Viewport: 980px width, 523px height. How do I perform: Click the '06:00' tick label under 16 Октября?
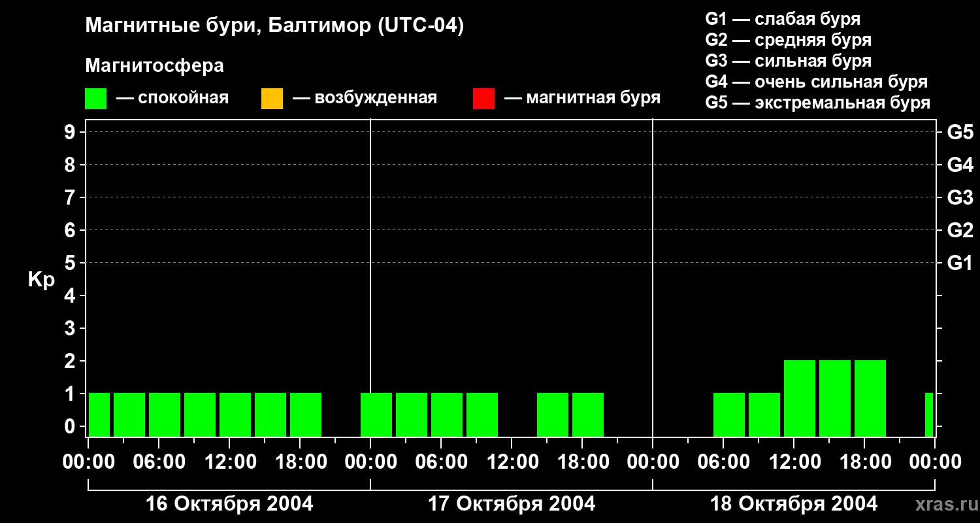point(159,462)
